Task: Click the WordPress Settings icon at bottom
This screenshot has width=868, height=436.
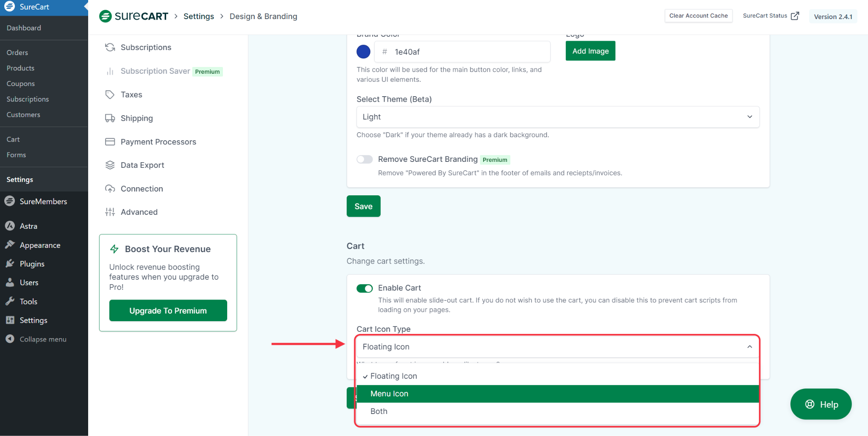Action: tap(10, 320)
